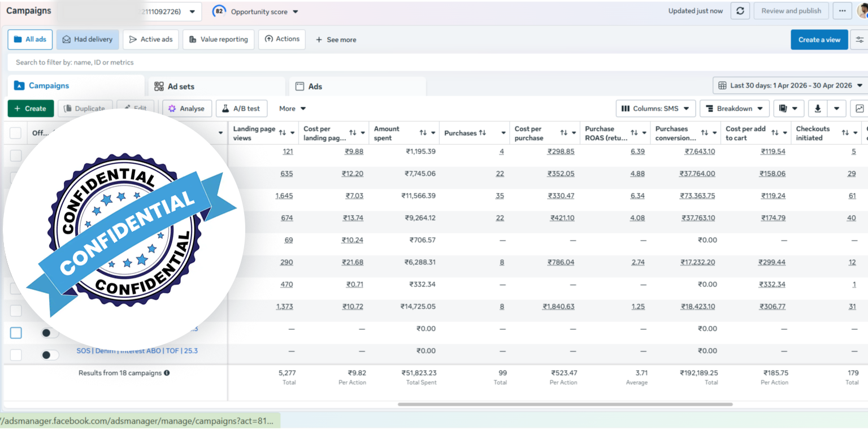Toggle the SOS Denim Interest ABO campaign switch
Viewport: 868px width, 430px height.
pyautogui.click(x=50, y=355)
